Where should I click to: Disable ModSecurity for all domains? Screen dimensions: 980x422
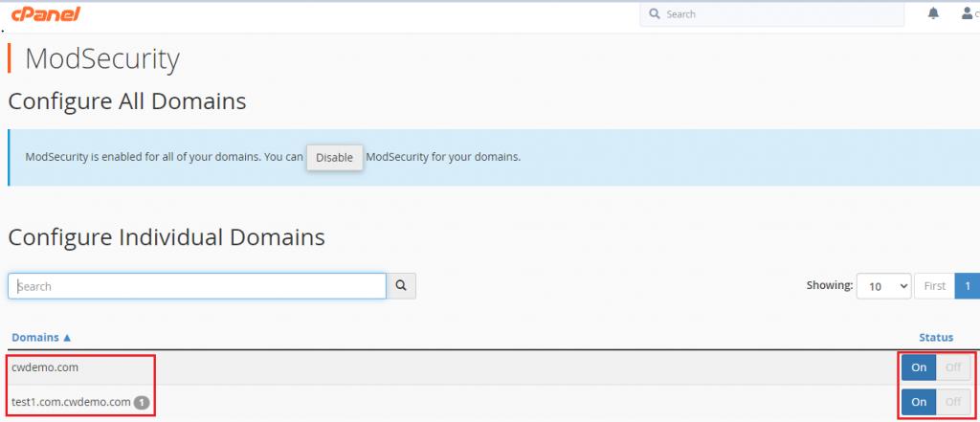click(334, 158)
